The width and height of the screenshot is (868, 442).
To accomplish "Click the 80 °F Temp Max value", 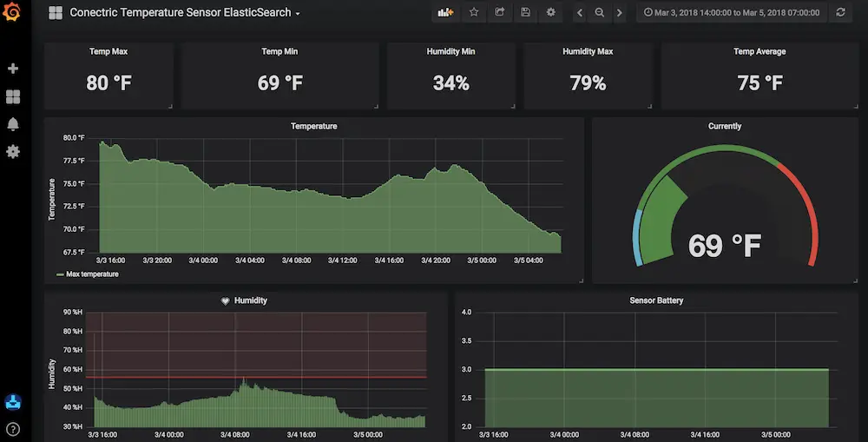I will (x=108, y=83).
